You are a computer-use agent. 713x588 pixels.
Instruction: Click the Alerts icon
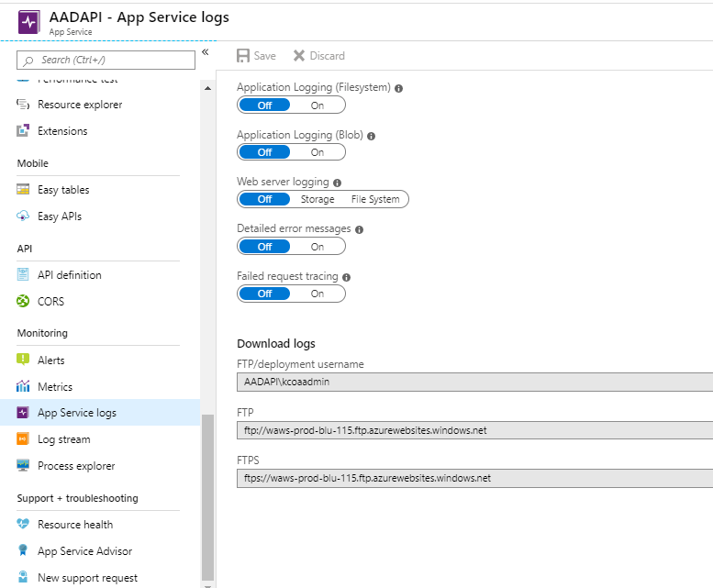[x=23, y=360]
